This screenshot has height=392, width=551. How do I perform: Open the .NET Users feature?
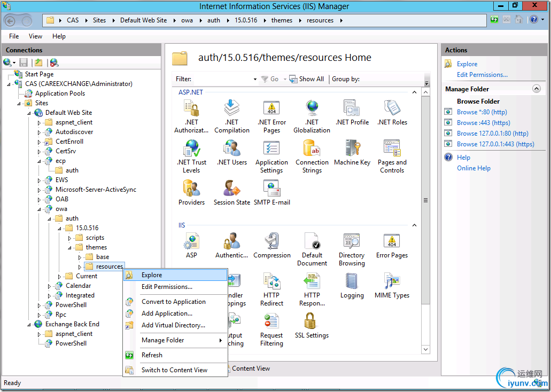click(x=232, y=152)
